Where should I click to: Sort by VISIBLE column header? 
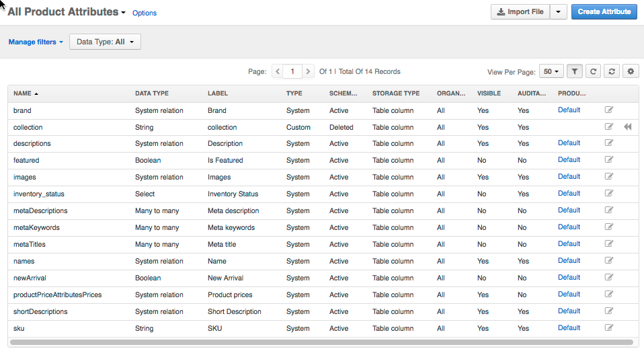pyautogui.click(x=489, y=93)
